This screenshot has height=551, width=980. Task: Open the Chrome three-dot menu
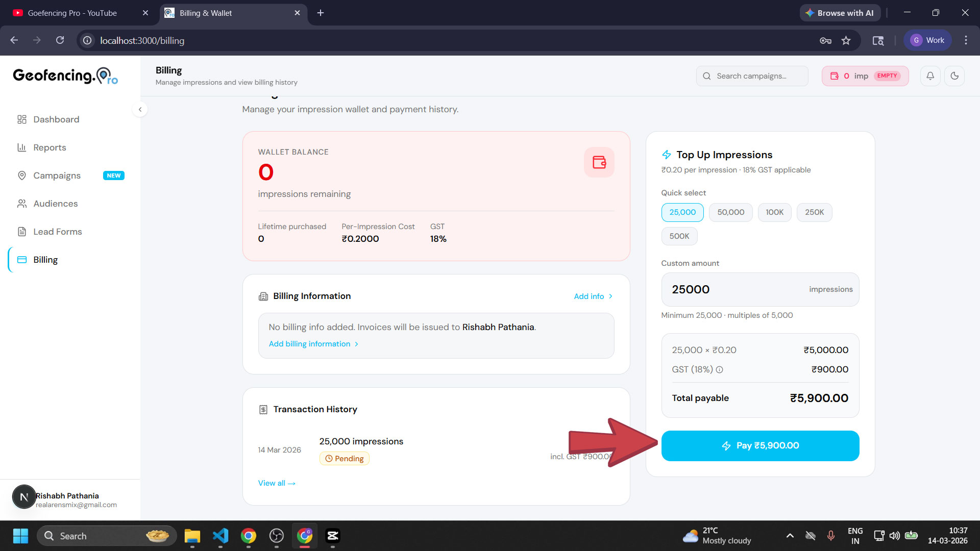pos(966,40)
